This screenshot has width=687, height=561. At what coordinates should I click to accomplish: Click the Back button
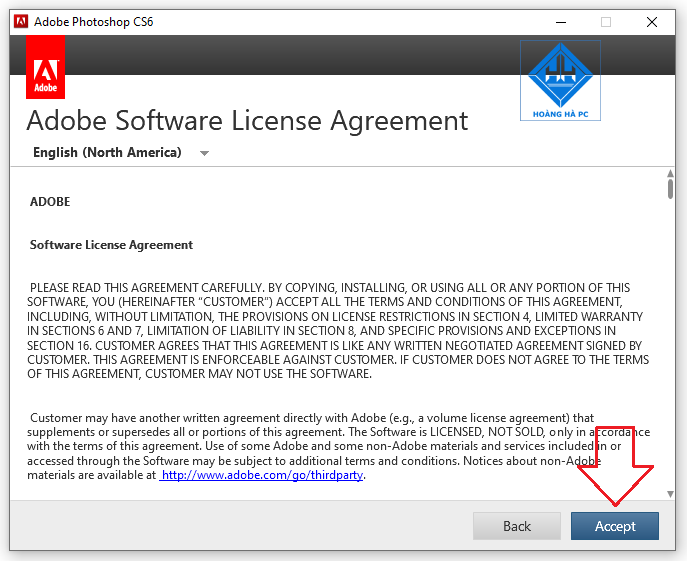point(517,525)
